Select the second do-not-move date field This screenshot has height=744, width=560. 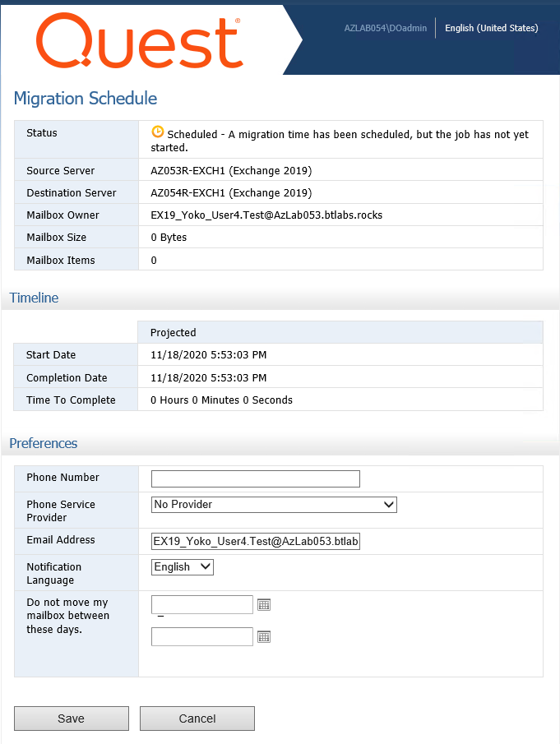202,636
